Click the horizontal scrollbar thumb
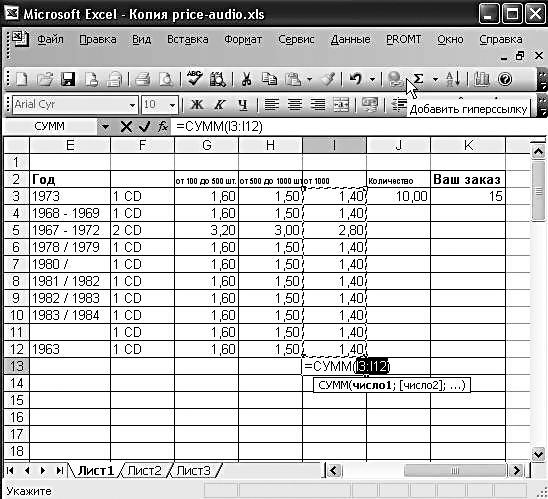Screen dimensions: 548x499 pyautogui.click(x=455, y=471)
